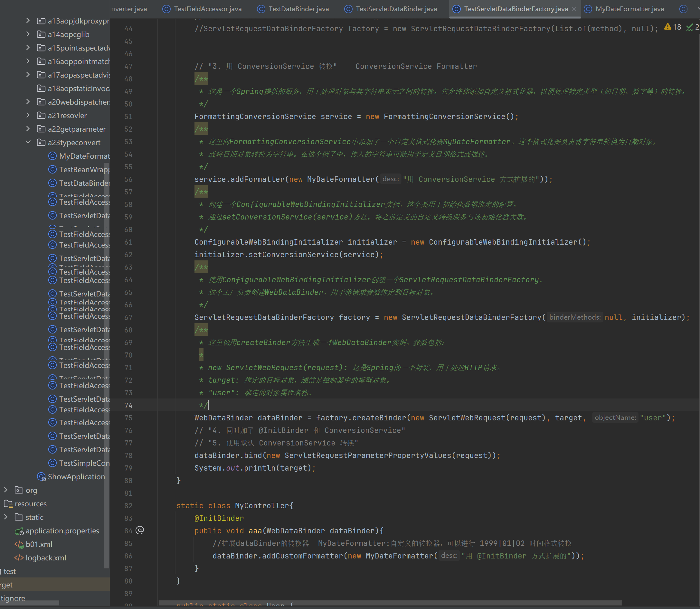Click the a20webdispatcher package icon
This screenshot has height=609, width=700.
coord(41,102)
